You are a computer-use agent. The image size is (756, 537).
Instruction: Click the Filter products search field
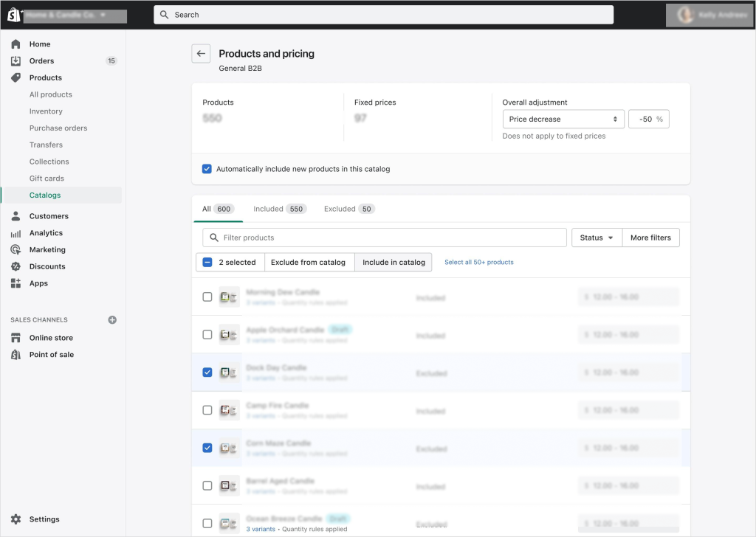(384, 238)
